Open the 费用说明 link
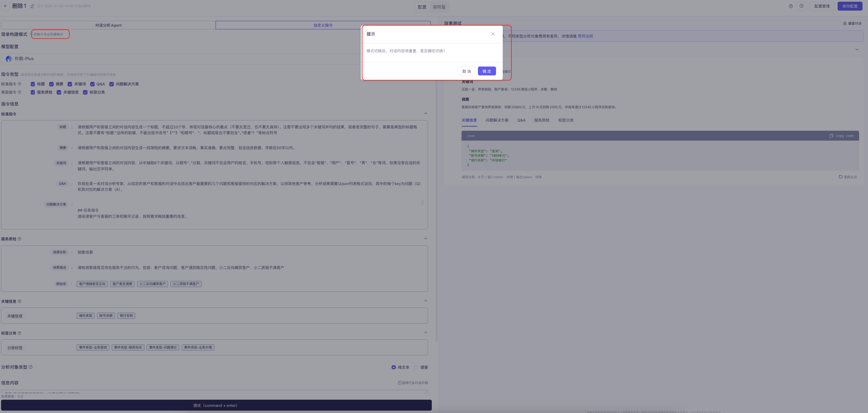The image size is (868, 413). click(x=585, y=36)
